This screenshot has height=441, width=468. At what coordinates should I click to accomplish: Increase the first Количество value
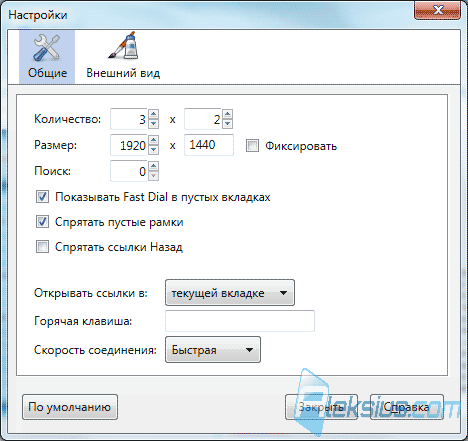153,114
